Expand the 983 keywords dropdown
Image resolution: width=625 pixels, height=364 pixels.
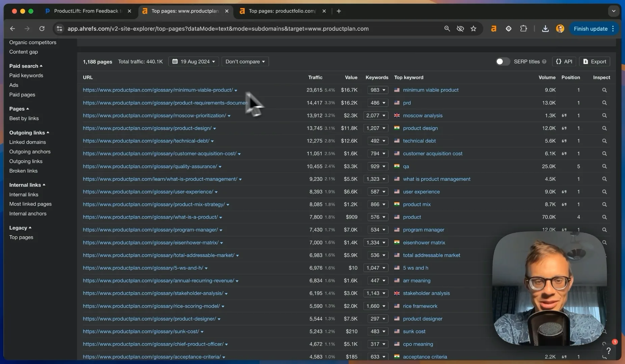click(x=378, y=90)
